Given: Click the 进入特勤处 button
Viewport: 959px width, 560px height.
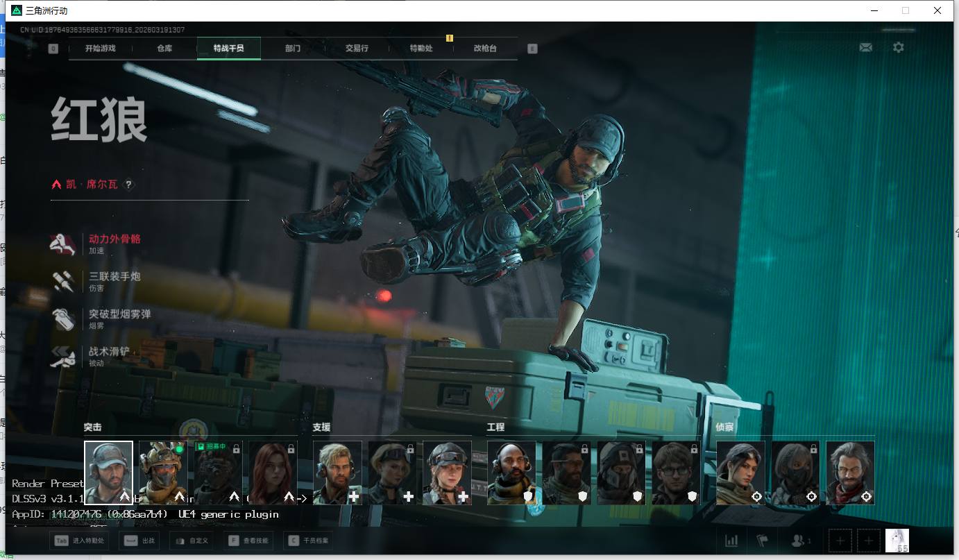Looking at the screenshot, I should (x=77, y=541).
